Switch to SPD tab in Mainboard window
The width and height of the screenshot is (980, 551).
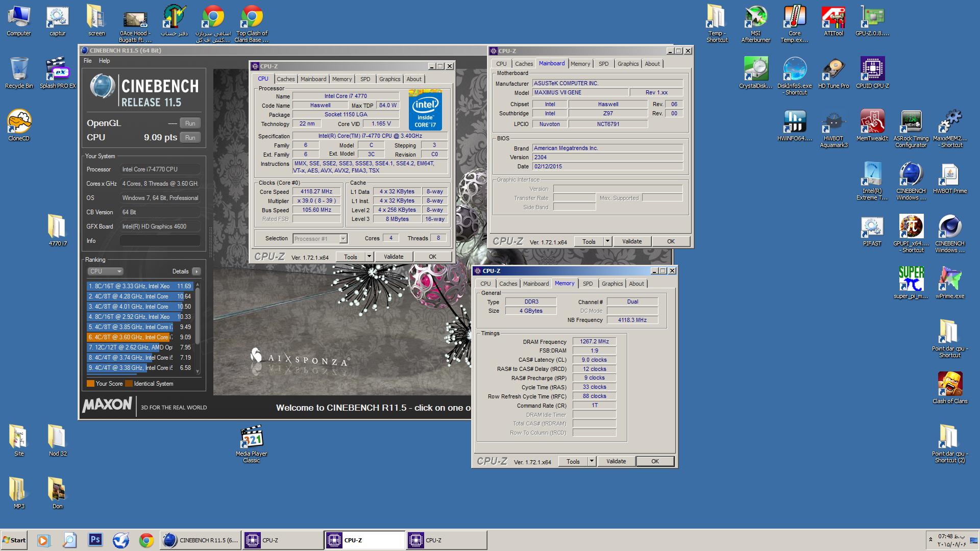603,64
